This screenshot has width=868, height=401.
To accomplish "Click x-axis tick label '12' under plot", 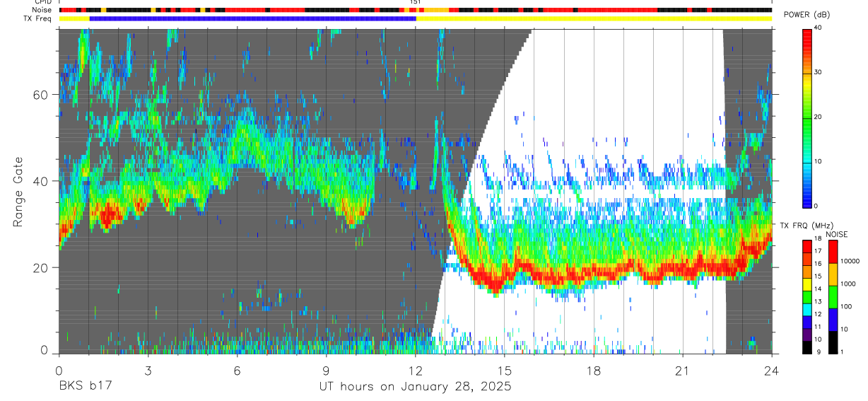I will 415,371.
